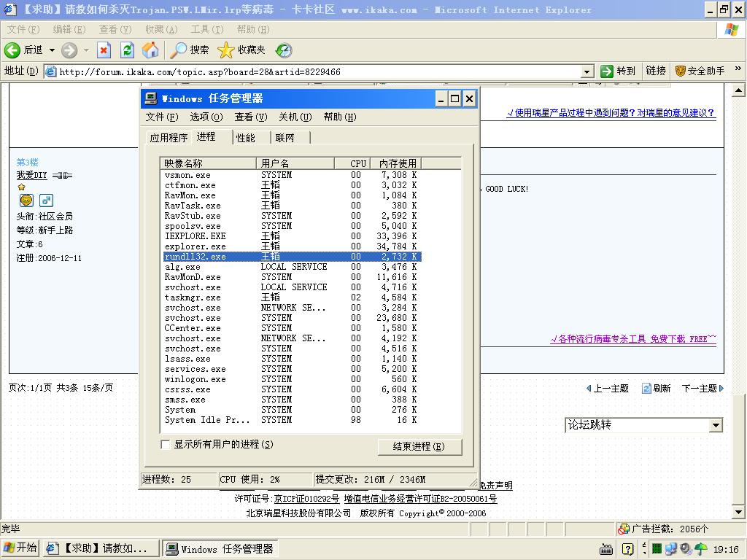Open the 搜索 search toolbar button

pos(190,50)
